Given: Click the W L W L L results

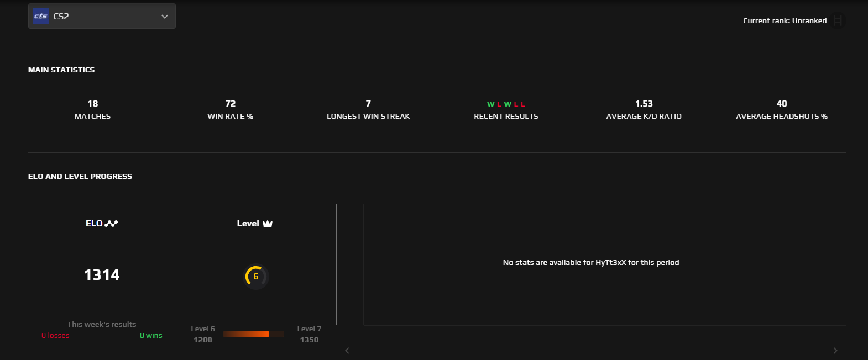Looking at the screenshot, I should [506, 104].
